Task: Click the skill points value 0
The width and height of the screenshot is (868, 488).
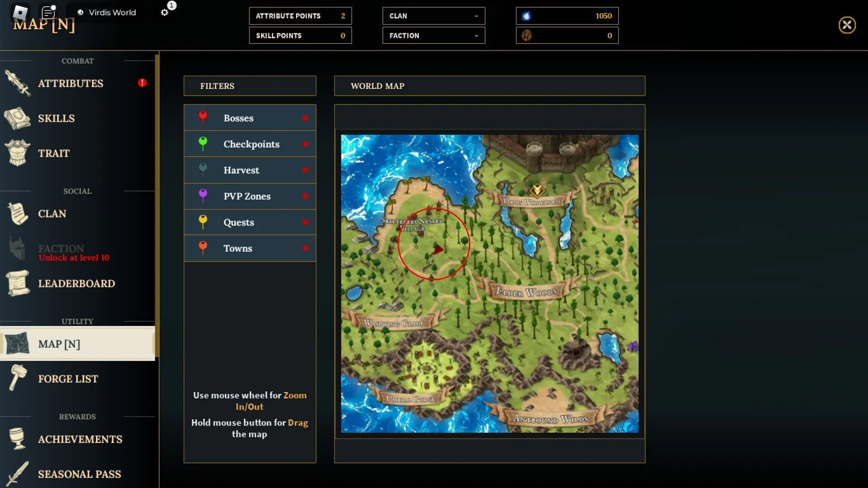Action: (x=343, y=35)
